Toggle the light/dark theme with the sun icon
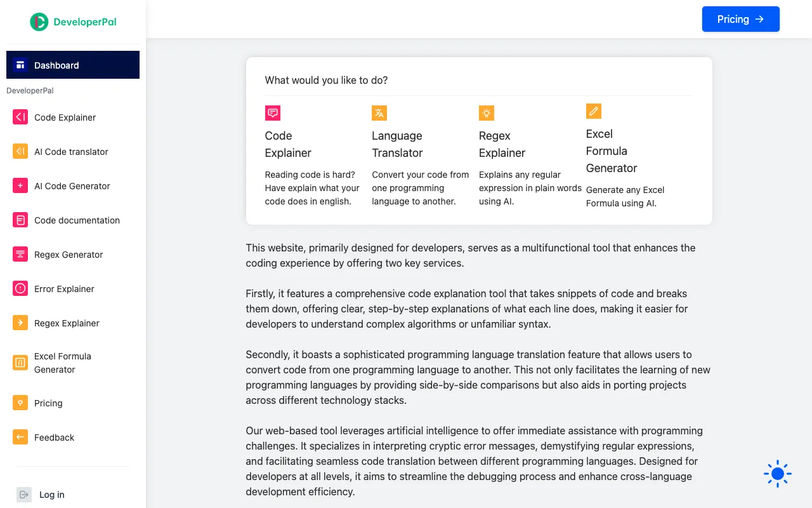This screenshot has width=812, height=508. click(x=777, y=473)
